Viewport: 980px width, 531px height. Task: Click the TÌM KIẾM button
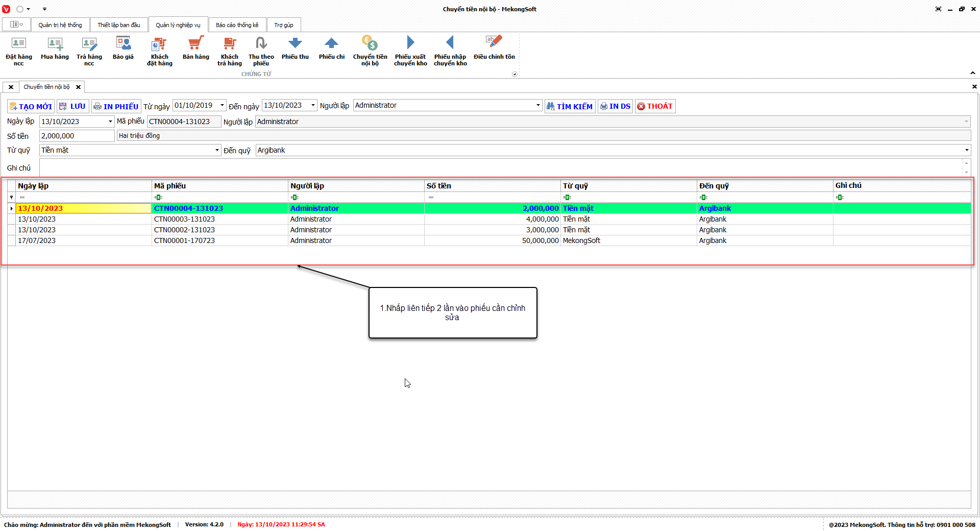[570, 106]
